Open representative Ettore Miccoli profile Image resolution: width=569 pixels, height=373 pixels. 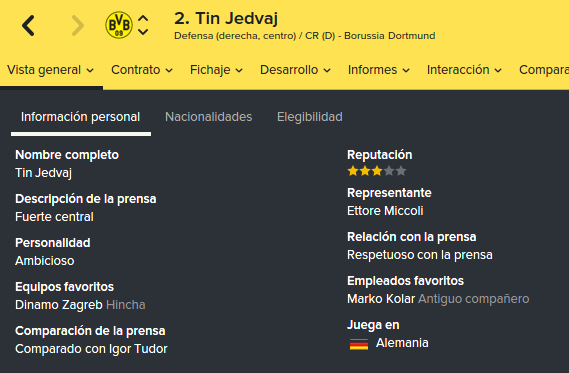tap(385, 211)
